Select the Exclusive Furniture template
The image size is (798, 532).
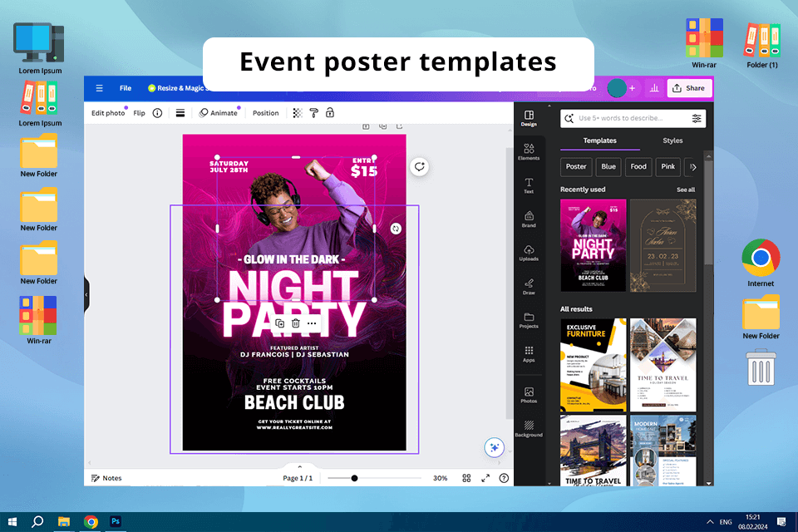pos(593,365)
